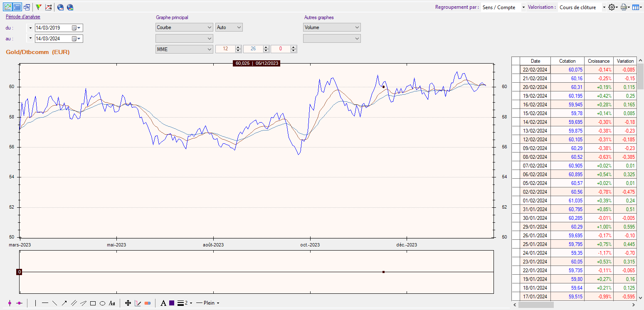Viewport: 644px width, 310px height.
Task: Expand the Volume secondary graph dropdown
Action: (x=332, y=27)
